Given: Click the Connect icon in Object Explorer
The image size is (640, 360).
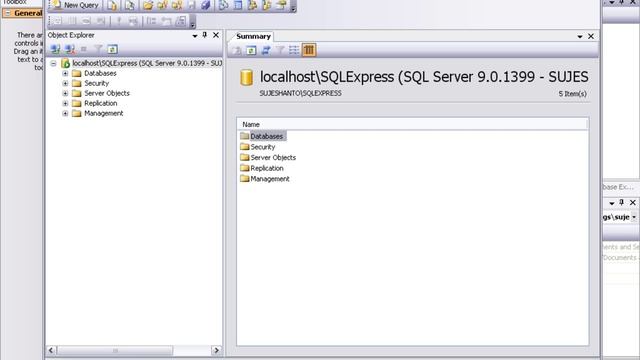Looking at the screenshot, I should [x=55, y=49].
